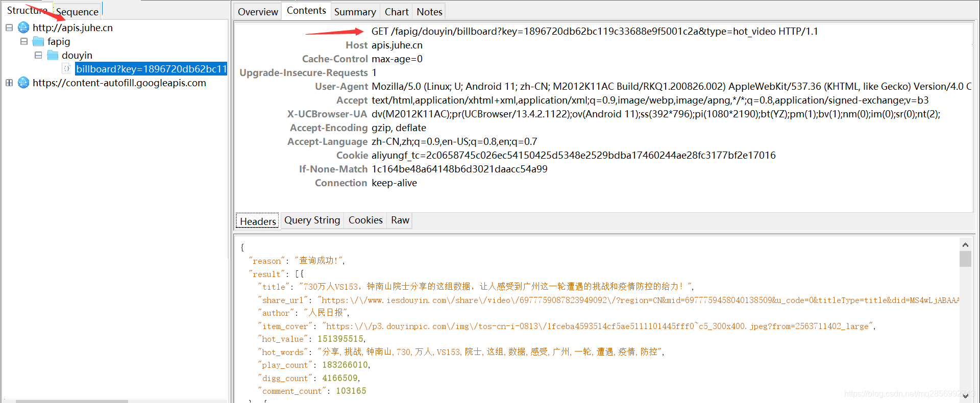Select the Raw request tab

pyautogui.click(x=400, y=220)
